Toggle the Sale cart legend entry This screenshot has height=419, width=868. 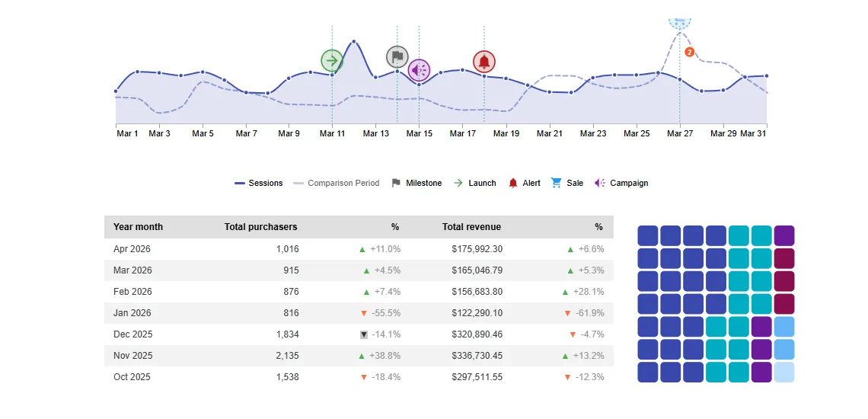(567, 183)
